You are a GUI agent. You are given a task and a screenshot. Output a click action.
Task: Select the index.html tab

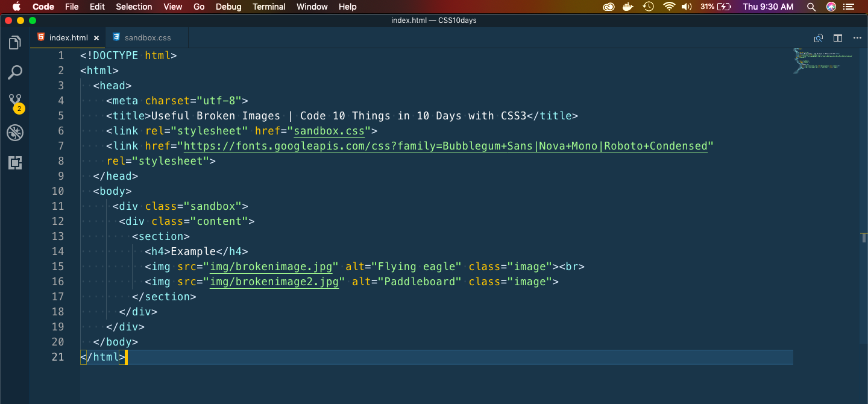(68, 37)
